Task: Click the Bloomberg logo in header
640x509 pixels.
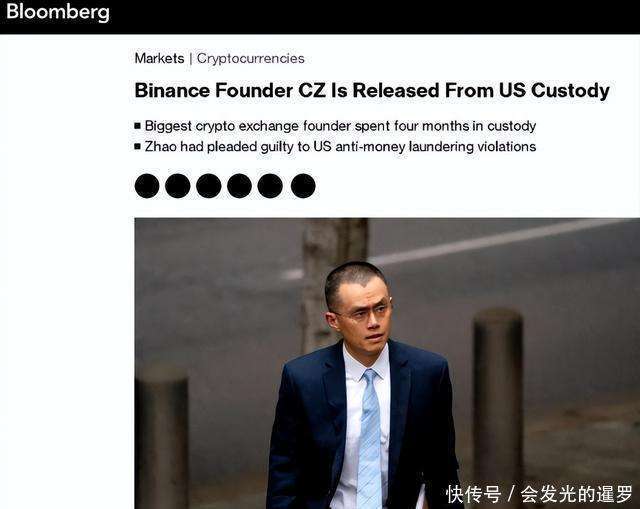Action: click(58, 12)
